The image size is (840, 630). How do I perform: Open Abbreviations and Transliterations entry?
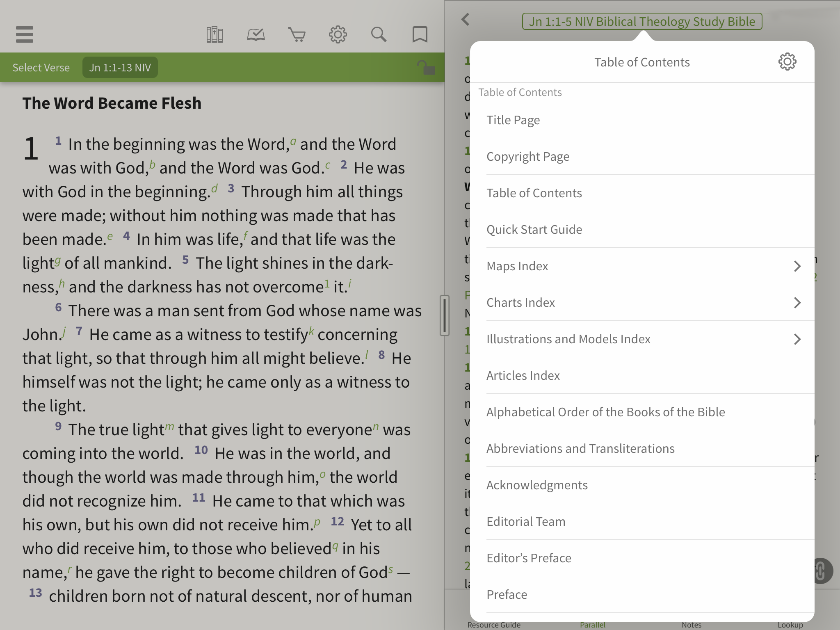point(642,449)
